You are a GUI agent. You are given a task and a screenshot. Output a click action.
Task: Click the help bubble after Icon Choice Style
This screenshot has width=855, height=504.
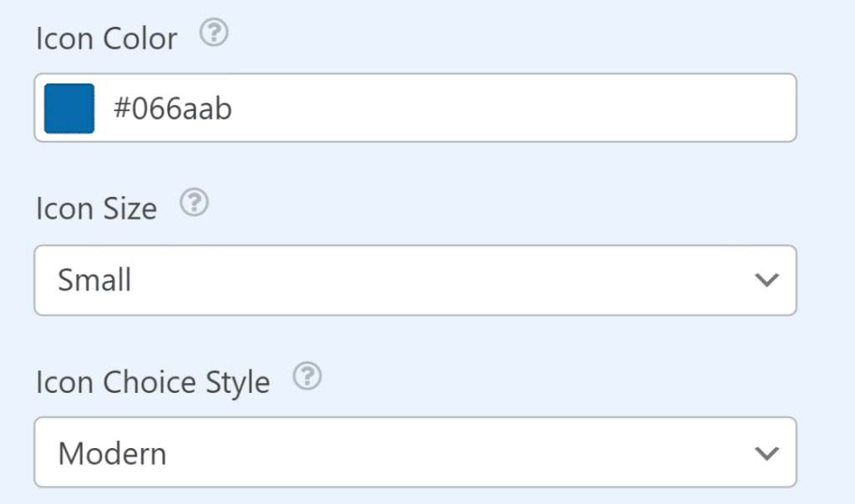coord(308,377)
